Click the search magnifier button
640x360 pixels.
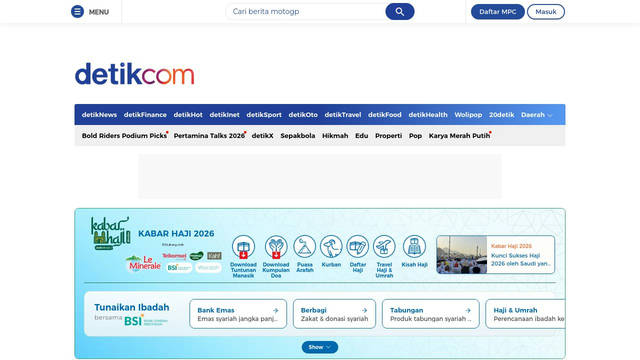point(400,11)
